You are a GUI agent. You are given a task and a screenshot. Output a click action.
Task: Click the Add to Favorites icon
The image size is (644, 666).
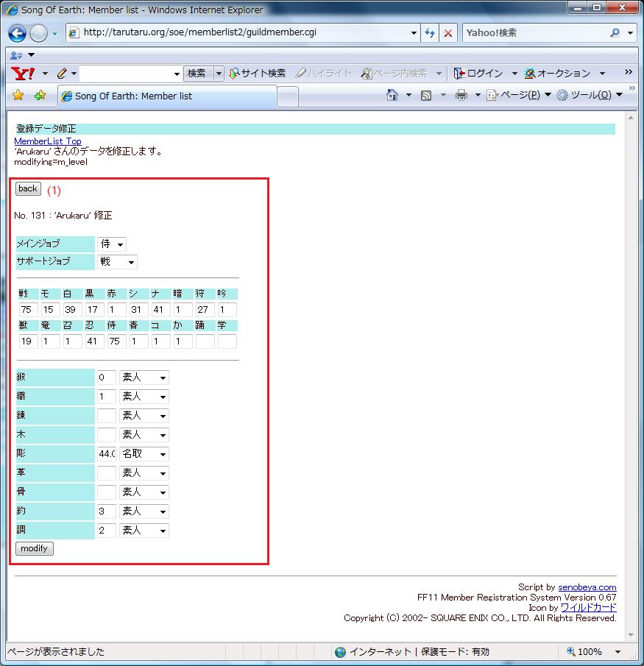click(x=40, y=96)
